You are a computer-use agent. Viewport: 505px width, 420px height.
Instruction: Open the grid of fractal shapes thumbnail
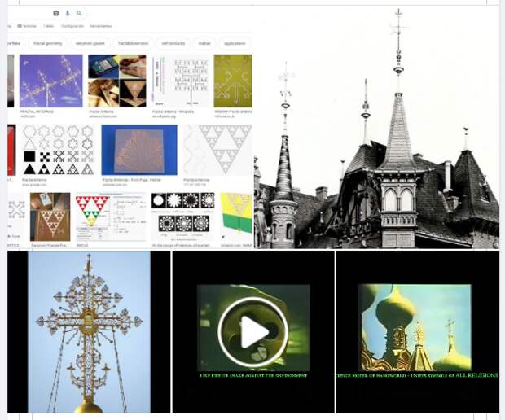pyautogui.click(x=59, y=150)
